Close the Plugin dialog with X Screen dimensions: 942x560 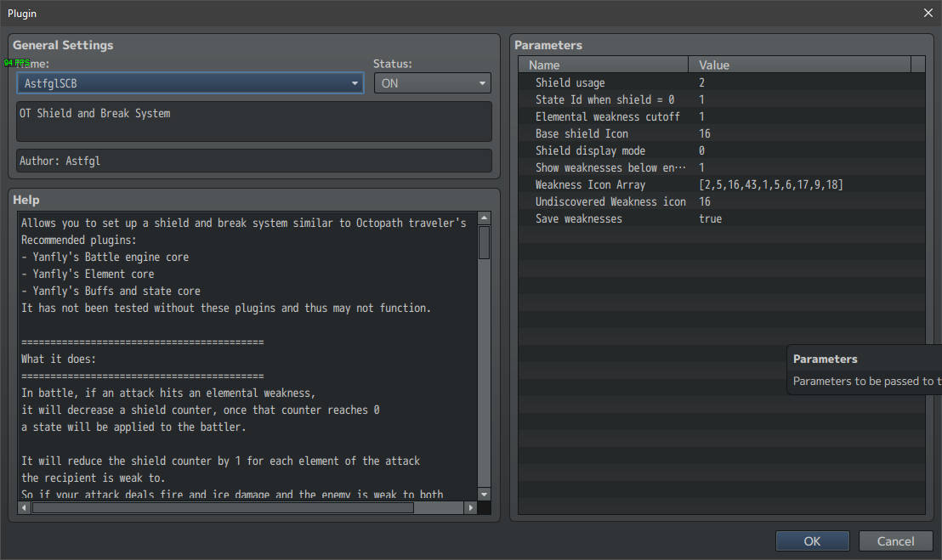pyautogui.click(x=928, y=14)
